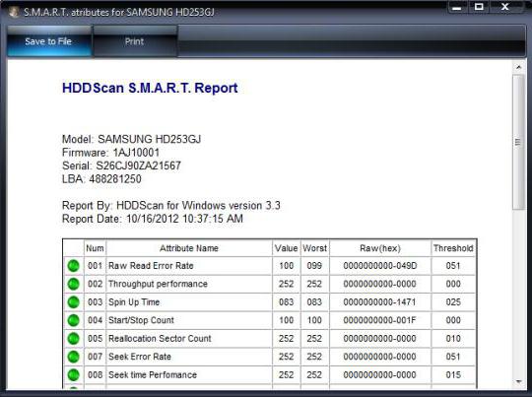Click attribute number 005
This screenshot has height=397, width=532.
pos(95,338)
